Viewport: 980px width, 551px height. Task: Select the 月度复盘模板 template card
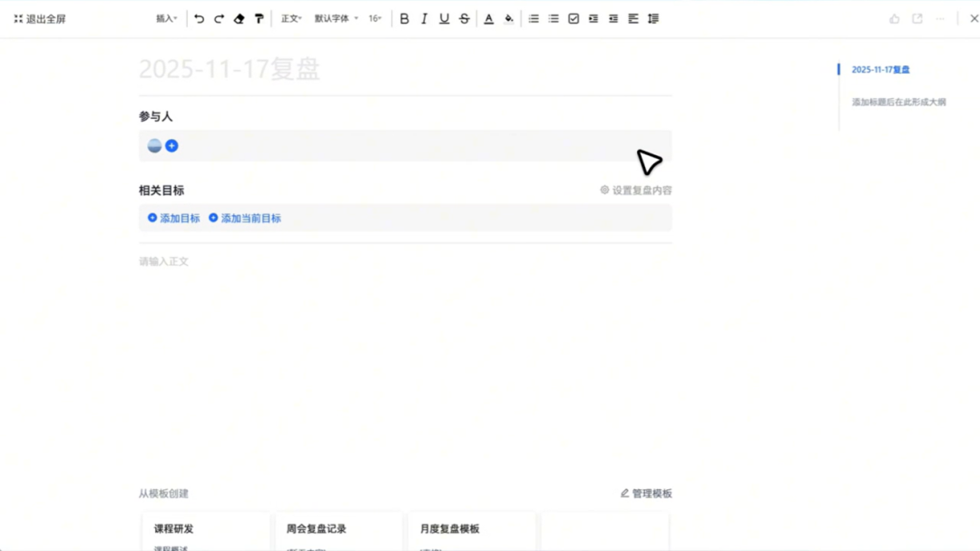point(472,532)
